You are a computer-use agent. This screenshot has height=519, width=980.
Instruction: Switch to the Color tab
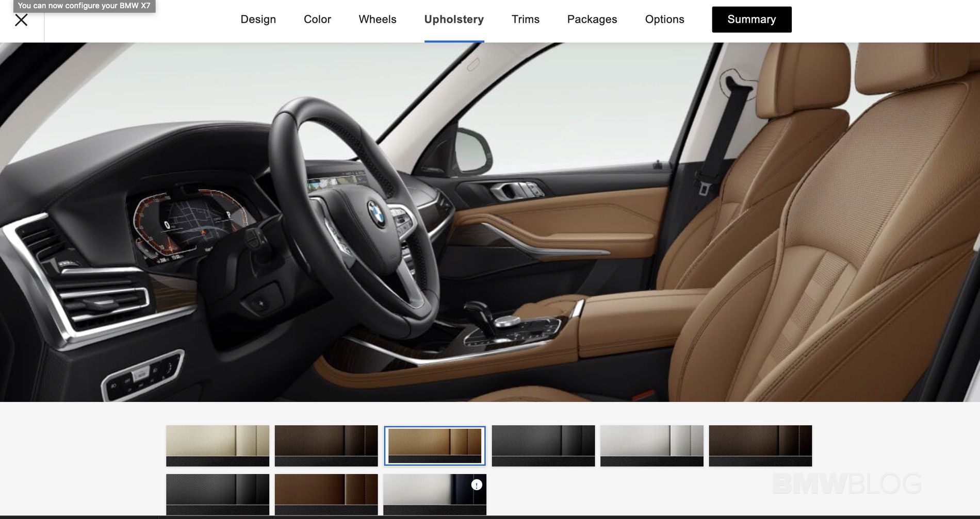click(x=317, y=20)
